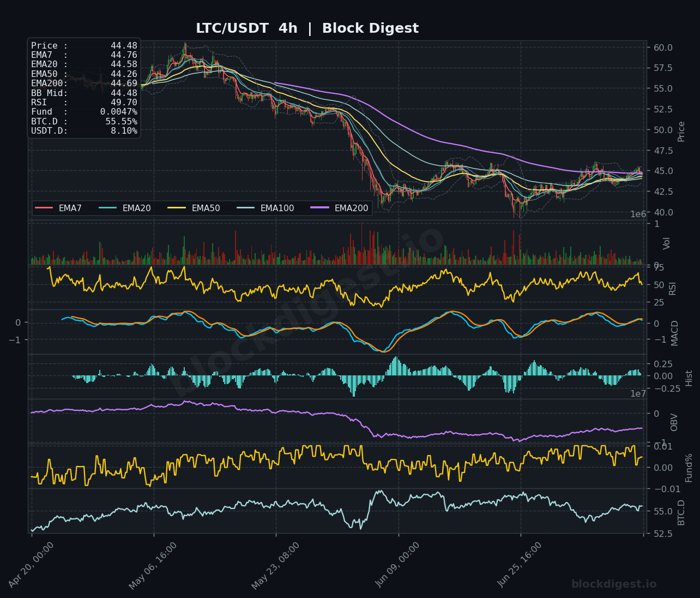Click the May 06, 16:00 date tick
This screenshot has height=598, width=700.
click(154, 565)
